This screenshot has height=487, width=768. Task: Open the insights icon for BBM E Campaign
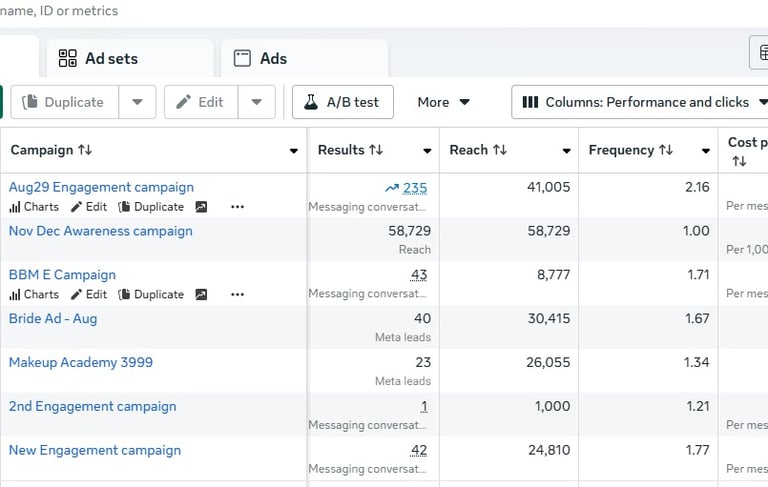(201, 295)
